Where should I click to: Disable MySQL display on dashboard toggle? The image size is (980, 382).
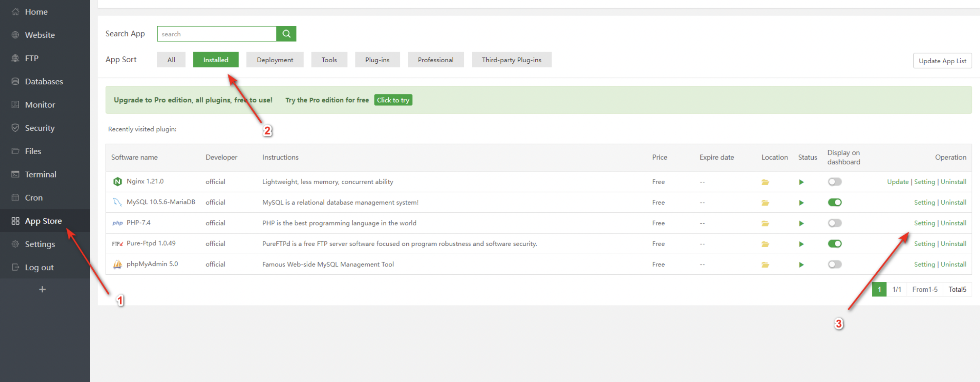tap(835, 202)
